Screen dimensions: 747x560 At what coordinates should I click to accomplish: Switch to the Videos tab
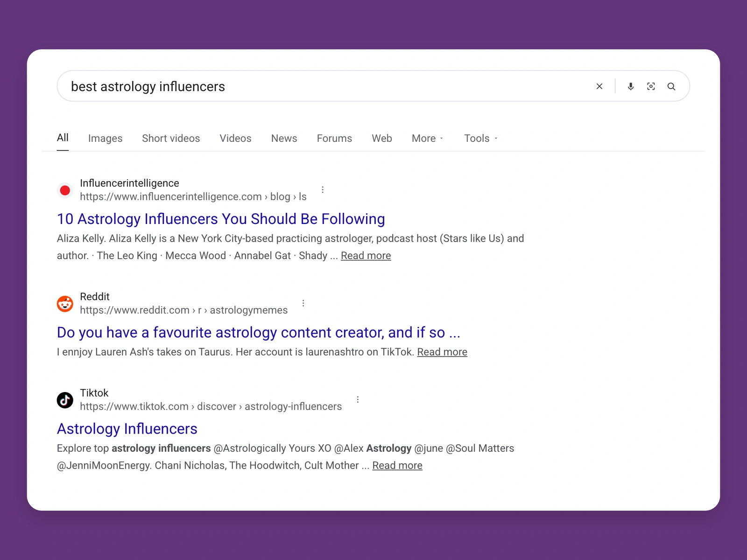235,138
